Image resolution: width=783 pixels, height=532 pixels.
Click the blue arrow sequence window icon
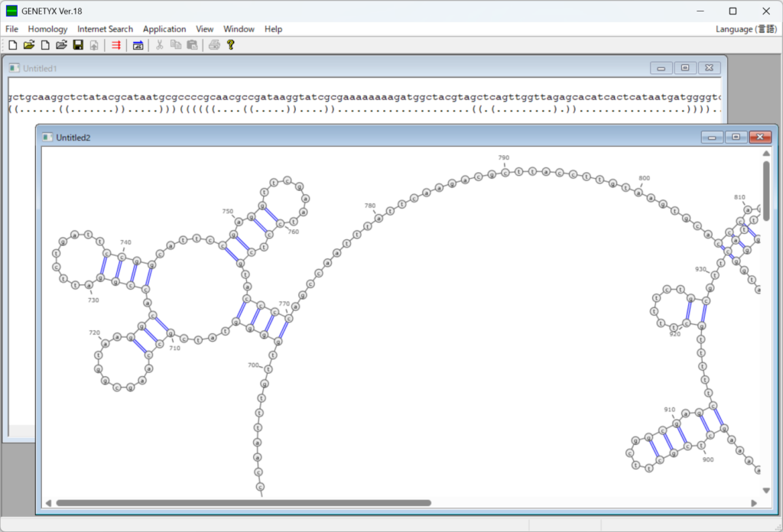click(x=138, y=45)
